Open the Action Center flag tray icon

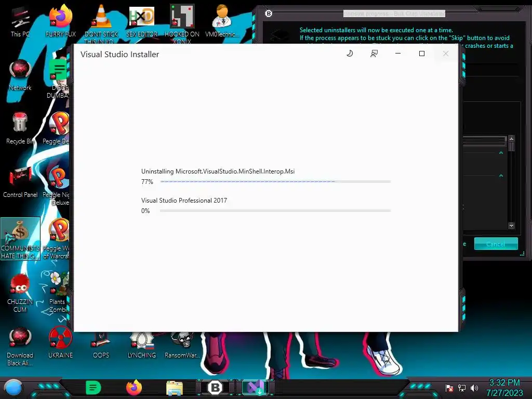[x=449, y=388]
